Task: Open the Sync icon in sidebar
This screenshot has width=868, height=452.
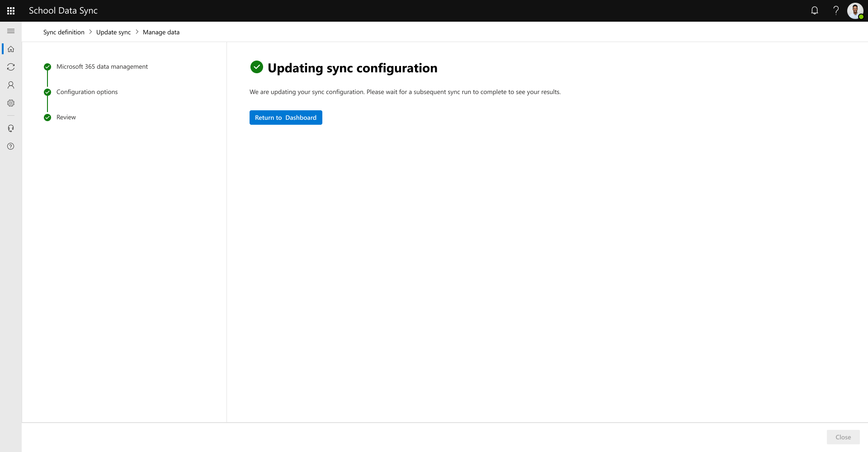Action: click(11, 67)
